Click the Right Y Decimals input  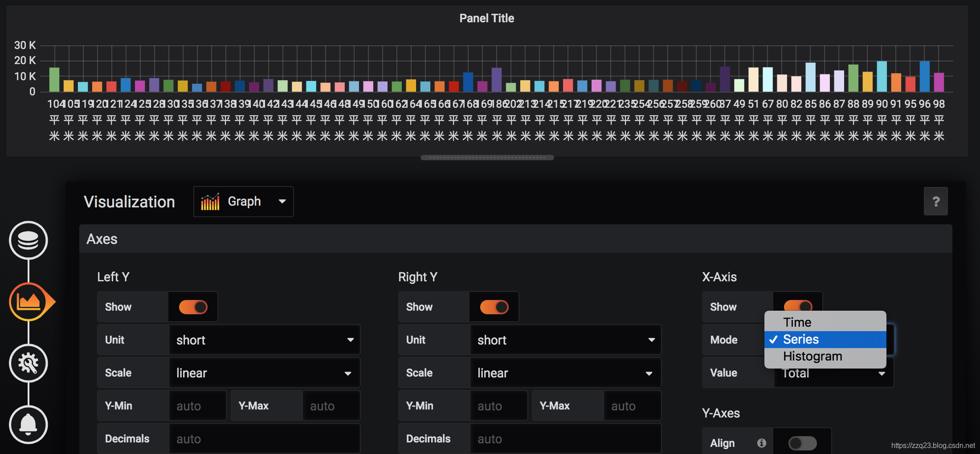[x=566, y=439]
